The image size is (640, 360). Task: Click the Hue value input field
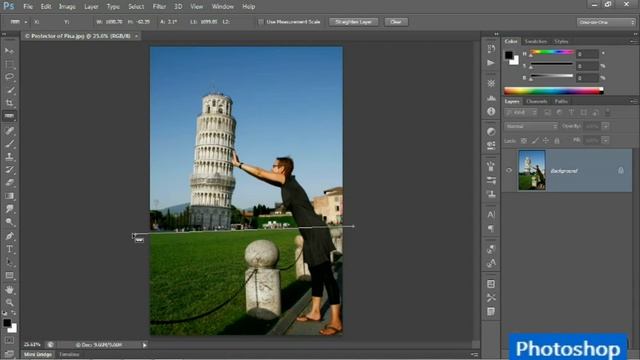point(587,53)
